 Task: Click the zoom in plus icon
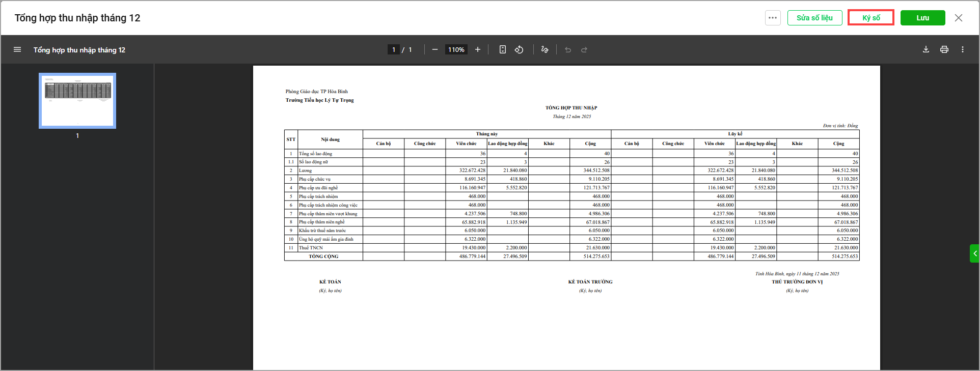pos(478,49)
